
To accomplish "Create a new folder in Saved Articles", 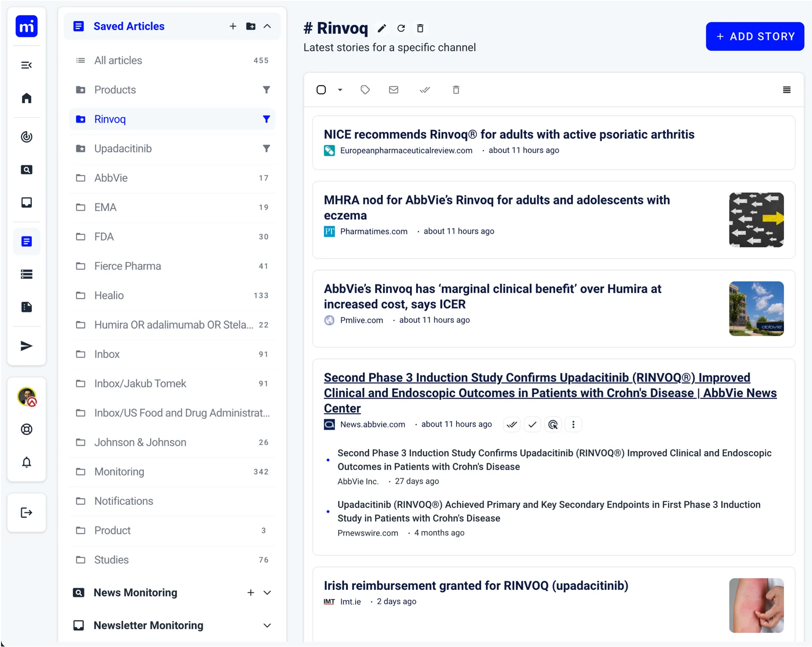I will 251,26.
